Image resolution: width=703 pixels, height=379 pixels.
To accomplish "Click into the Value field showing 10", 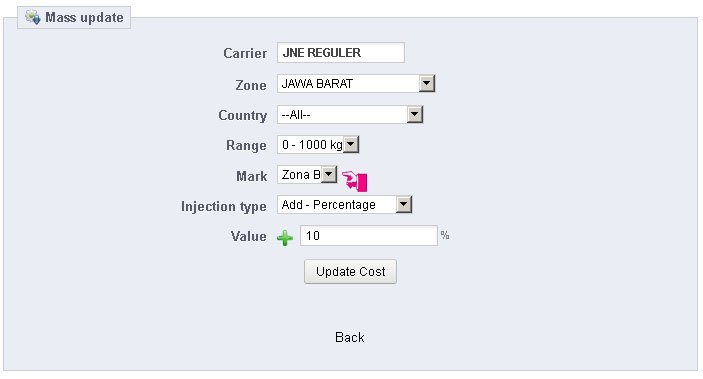I will (x=369, y=235).
